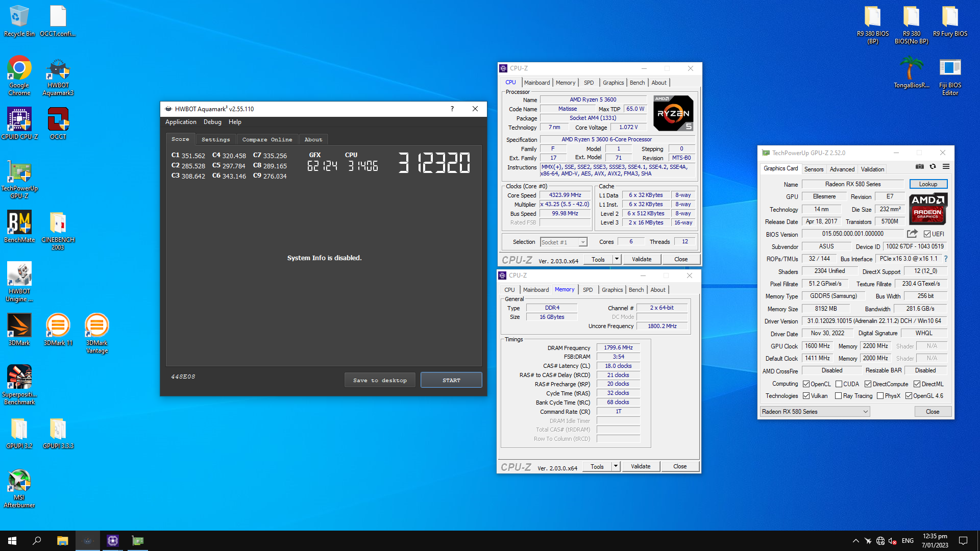Image resolution: width=980 pixels, height=551 pixels.
Task: Click GPU-Z screenshot camera icon
Action: click(919, 166)
